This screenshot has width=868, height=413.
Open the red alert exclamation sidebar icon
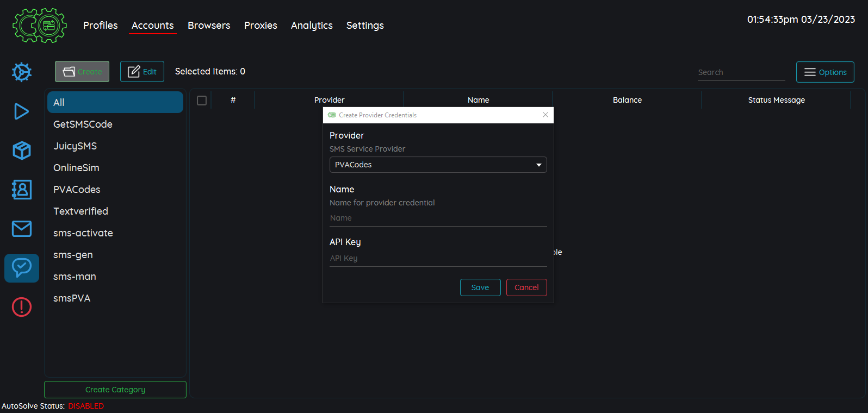point(22,307)
